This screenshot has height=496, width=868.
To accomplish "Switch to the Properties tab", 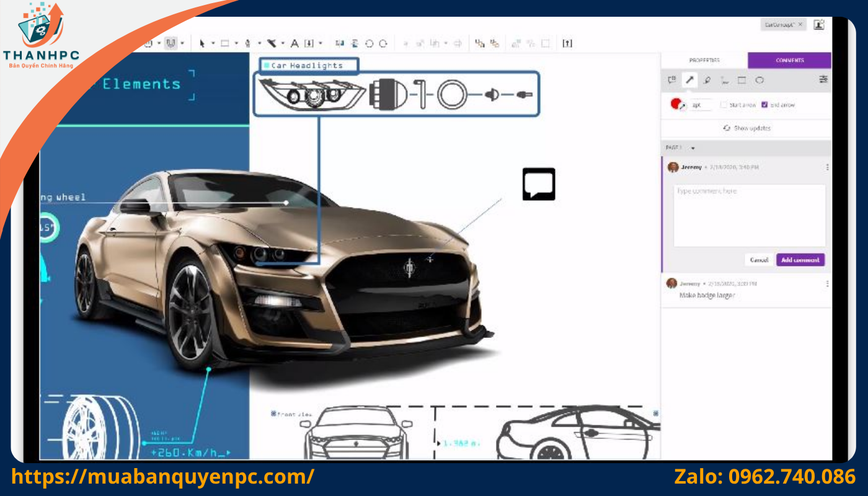I will 704,60.
